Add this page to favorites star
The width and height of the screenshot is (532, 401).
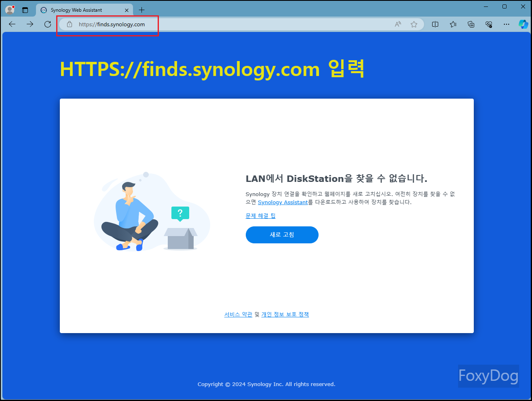click(414, 24)
